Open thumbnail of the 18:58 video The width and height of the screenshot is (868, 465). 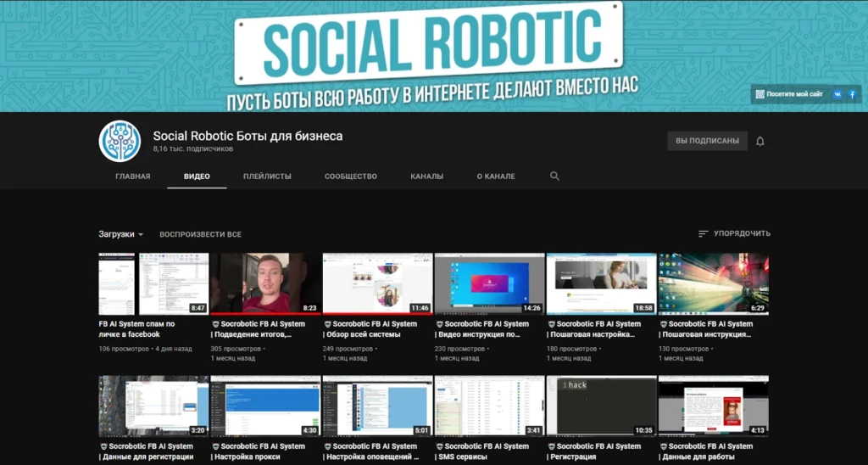(601, 283)
